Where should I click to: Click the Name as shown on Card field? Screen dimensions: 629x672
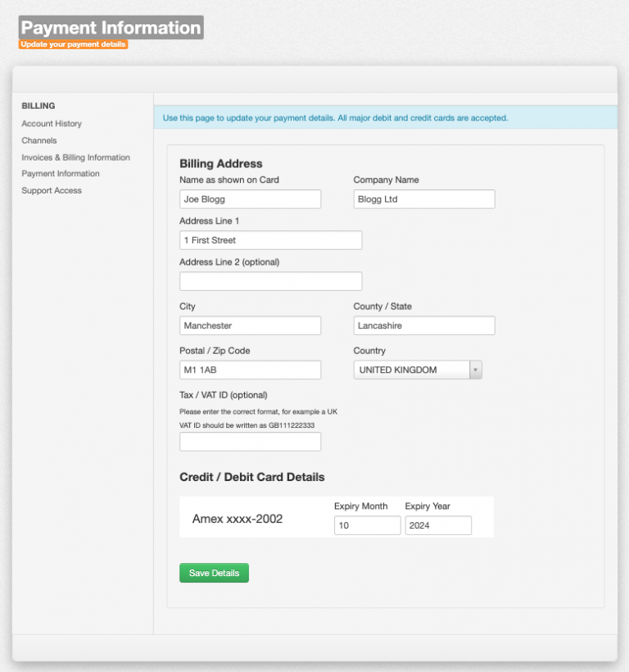250,198
